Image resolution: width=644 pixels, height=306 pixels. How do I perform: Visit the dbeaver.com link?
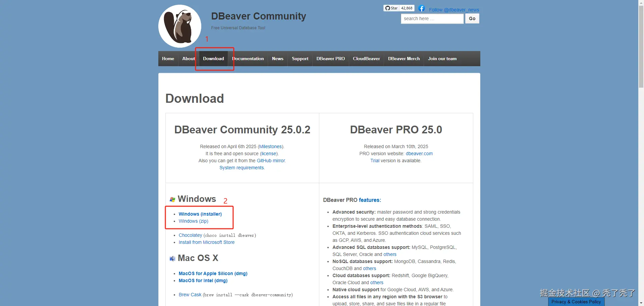click(x=419, y=154)
